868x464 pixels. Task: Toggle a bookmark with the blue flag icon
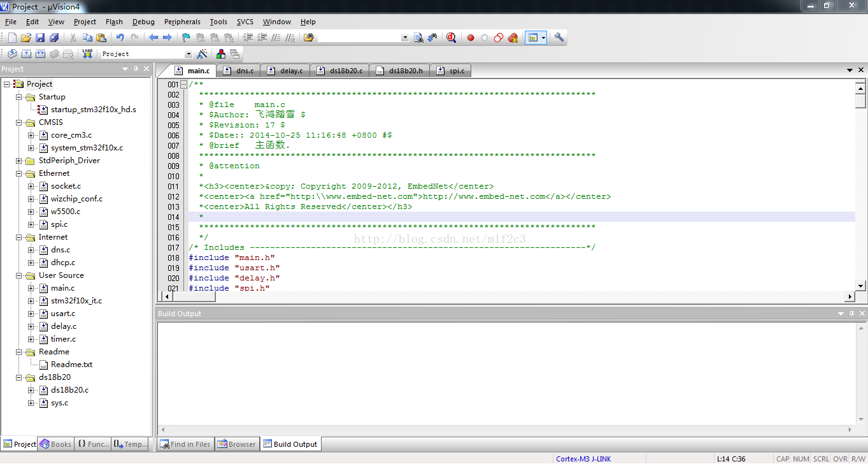pos(186,38)
